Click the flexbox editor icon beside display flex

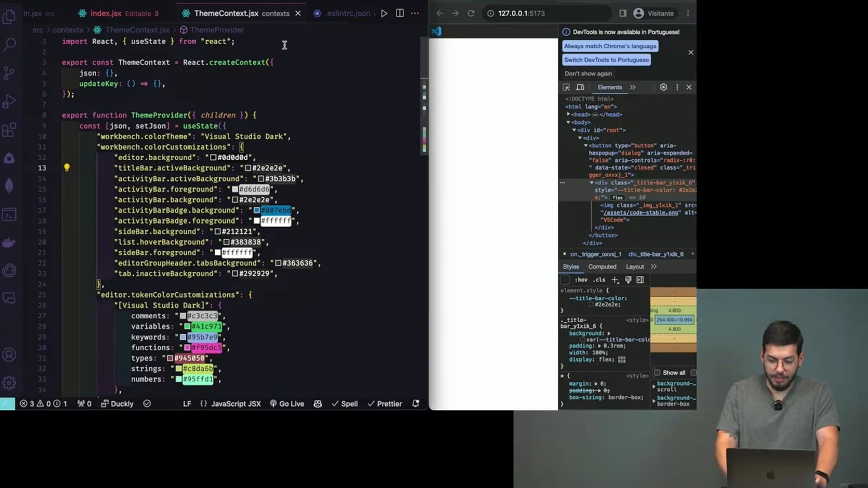point(622,360)
